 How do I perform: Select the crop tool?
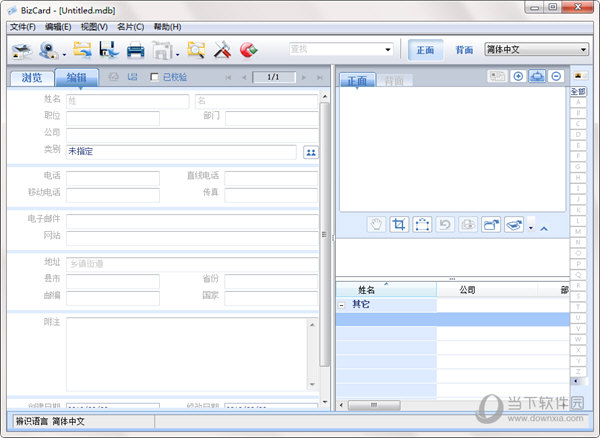pyautogui.click(x=399, y=225)
